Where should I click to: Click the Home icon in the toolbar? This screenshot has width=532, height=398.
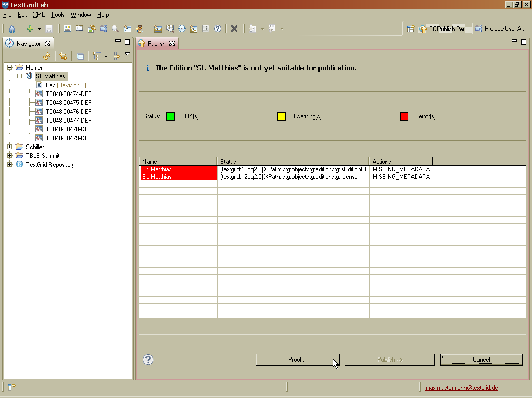tap(11, 29)
